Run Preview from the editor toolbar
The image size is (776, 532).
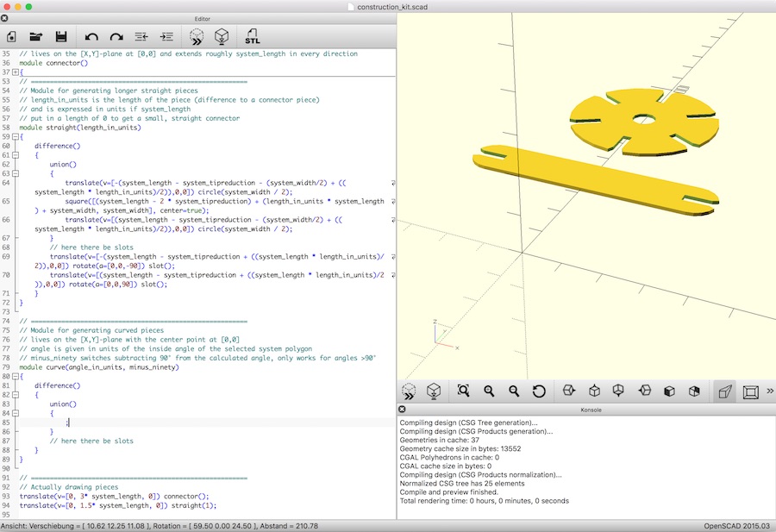197,36
